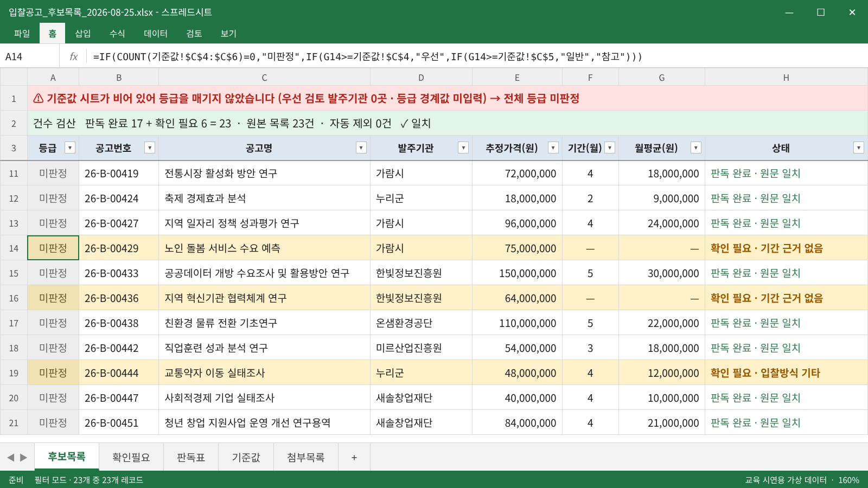868x488 pixels.
Task: Open the 첨부목록 sheet tab
Action: (x=306, y=457)
